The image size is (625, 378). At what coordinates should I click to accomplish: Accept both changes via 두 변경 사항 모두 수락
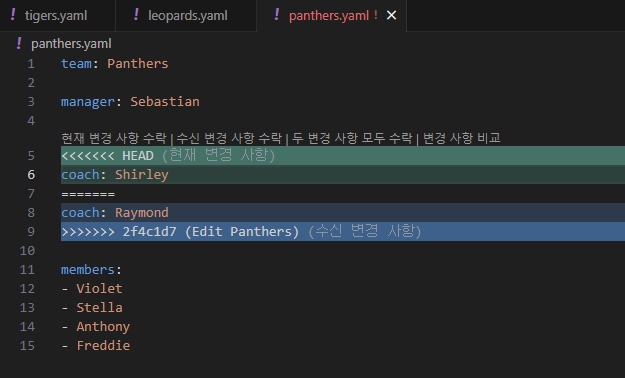click(352, 138)
